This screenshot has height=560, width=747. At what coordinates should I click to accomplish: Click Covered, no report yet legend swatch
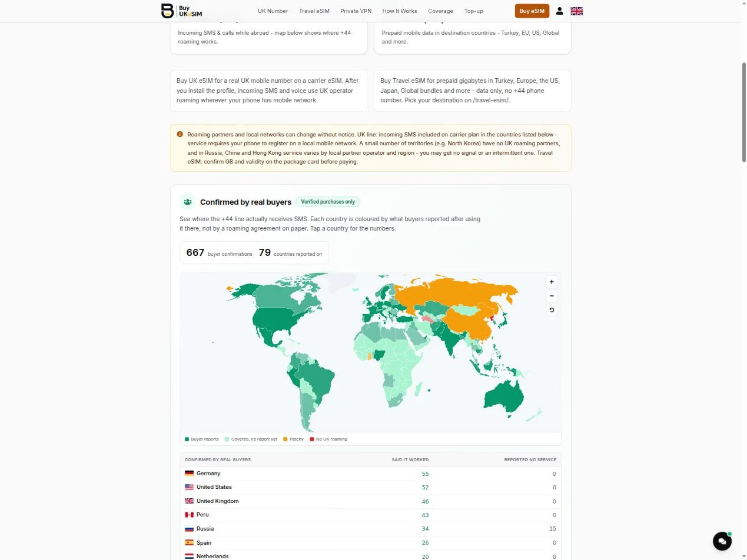click(227, 439)
